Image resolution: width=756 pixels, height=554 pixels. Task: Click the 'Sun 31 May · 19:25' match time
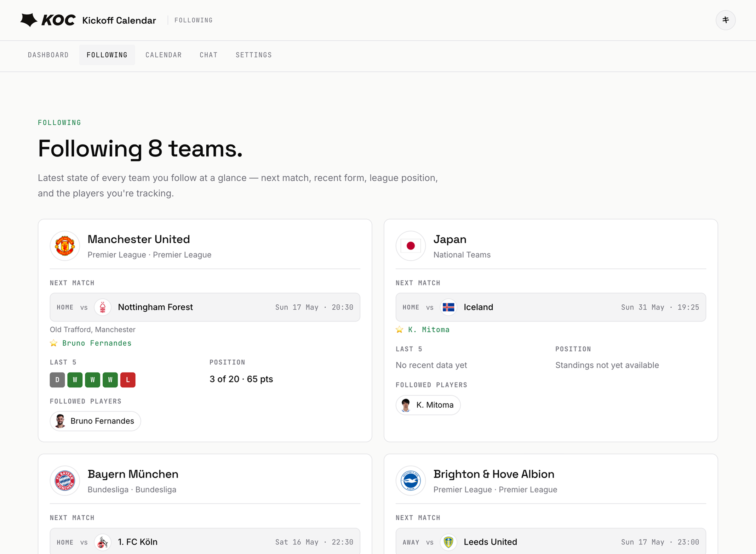point(660,307)
